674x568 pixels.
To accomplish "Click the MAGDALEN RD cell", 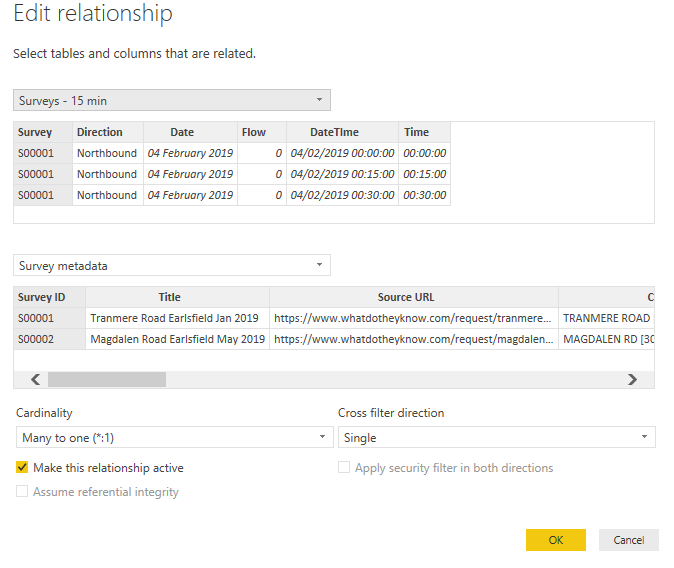I will pos(607,339).
